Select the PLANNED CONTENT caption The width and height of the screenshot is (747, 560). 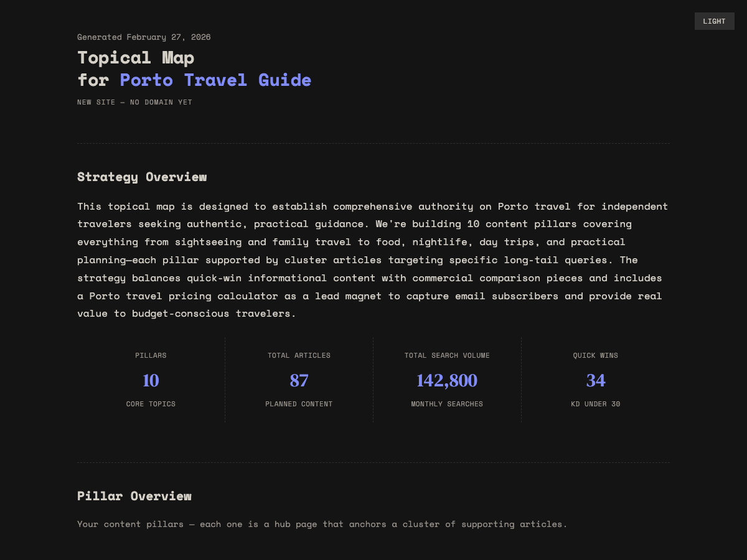(299, 403)
